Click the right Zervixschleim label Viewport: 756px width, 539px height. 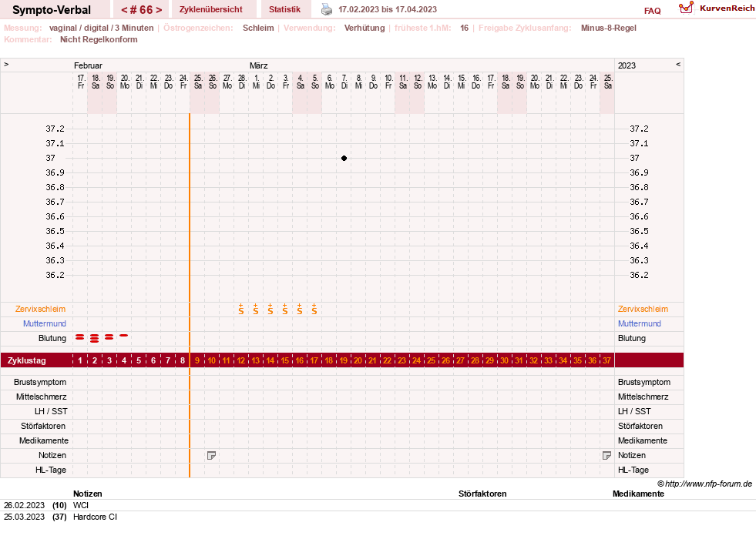pyautogui.click(x=643, y=309)
